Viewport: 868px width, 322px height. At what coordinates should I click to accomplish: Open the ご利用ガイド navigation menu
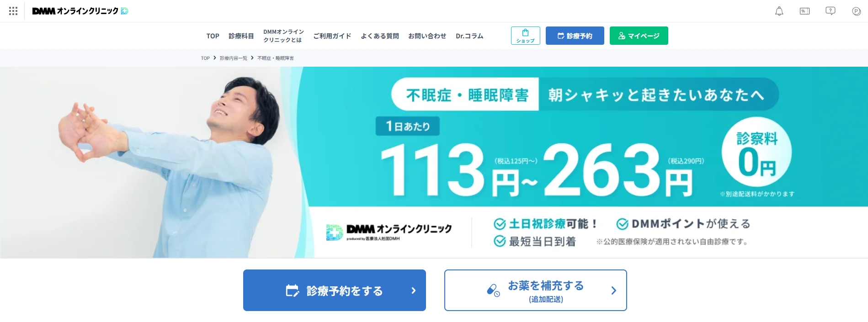click(332, 36)
